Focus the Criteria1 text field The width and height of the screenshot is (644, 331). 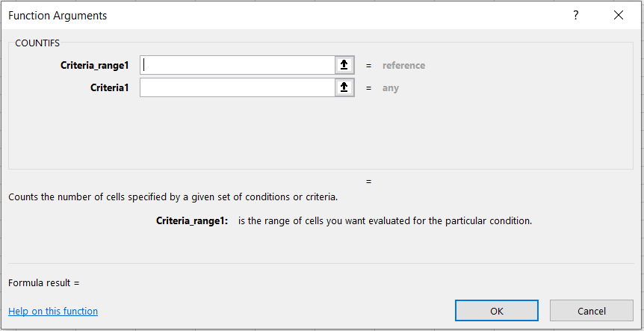(x=238, y=87)
